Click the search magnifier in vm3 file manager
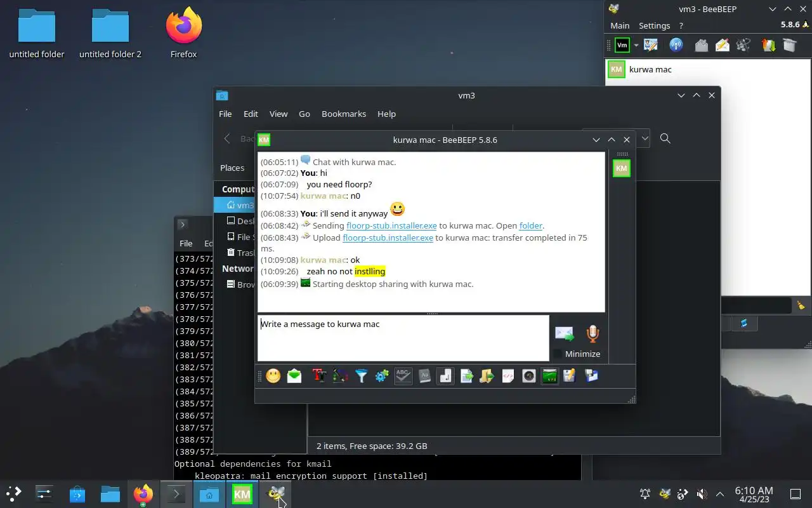Image resolution: width=812 pixels, height=508 pixels. (x=665, y=138)
